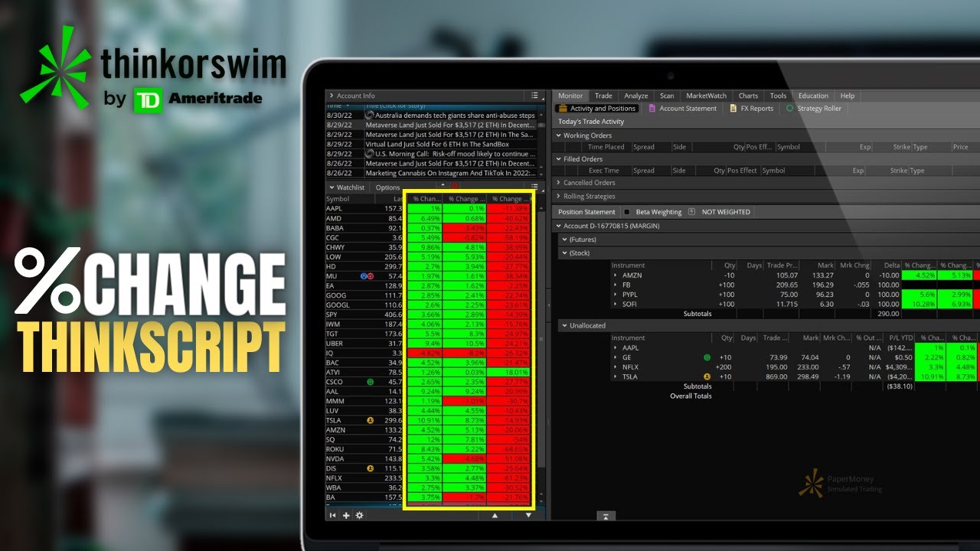Viewport: 980px width, 551px height.
Task: Click the yellow icon on DIS watchlist row
Action: 371,468
